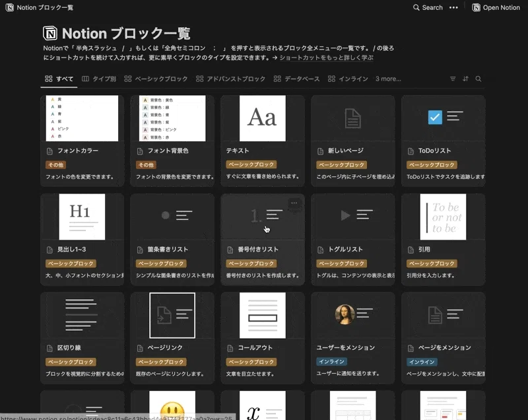Viewport: 528px width, 420px height.
Task: Open the 番号付きリスト page title
Action: (x=258, y=249)
